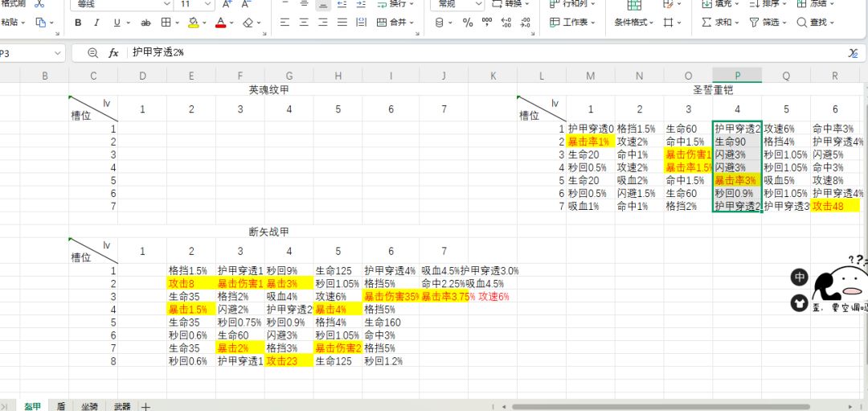
Task: Click the Copy icon
Action: (x=41, y=23)
